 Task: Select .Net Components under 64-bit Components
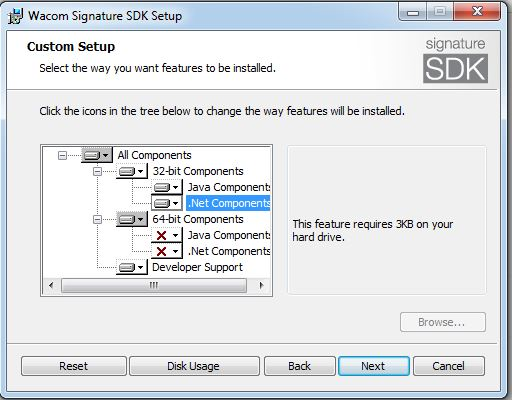(229, 251)
